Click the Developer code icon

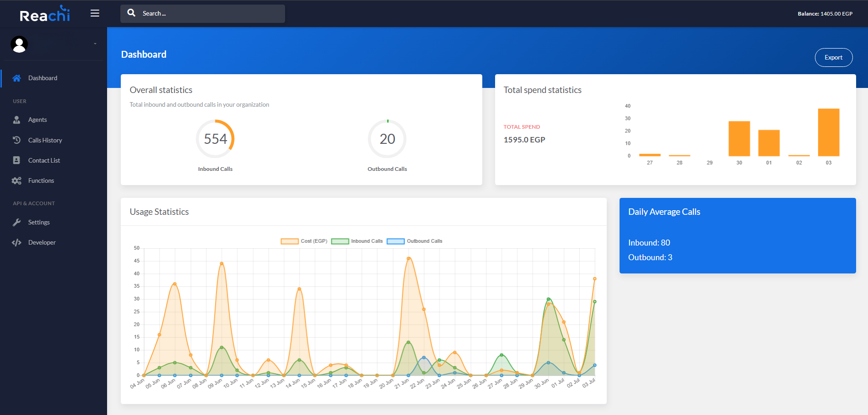coord(16,242)
